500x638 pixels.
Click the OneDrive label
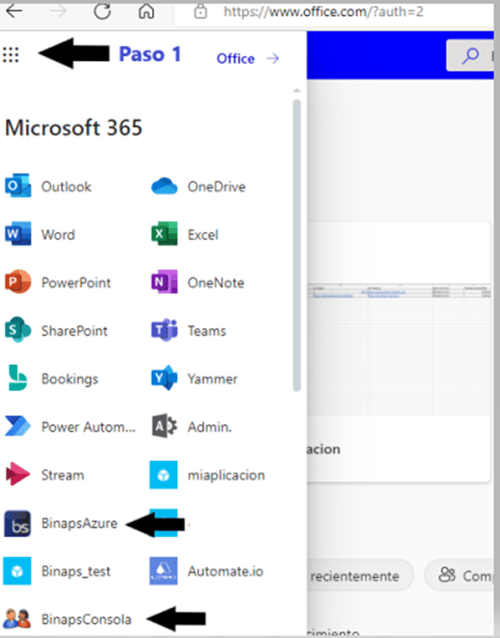pos(216,187)
